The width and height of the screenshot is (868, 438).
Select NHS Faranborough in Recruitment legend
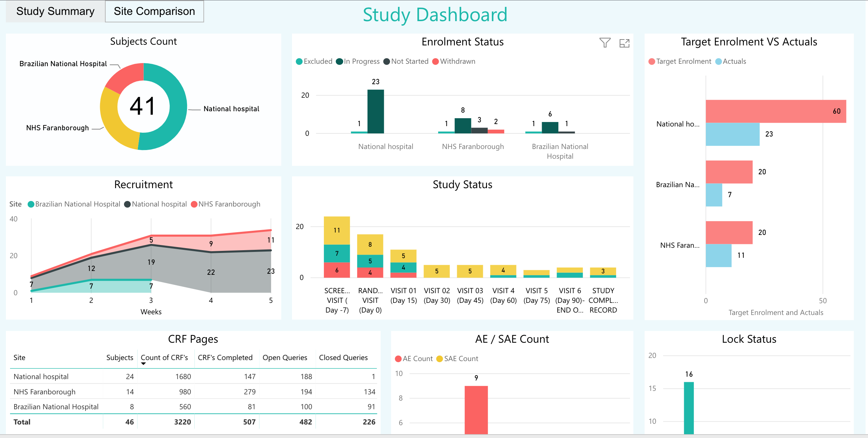[225, 204]
